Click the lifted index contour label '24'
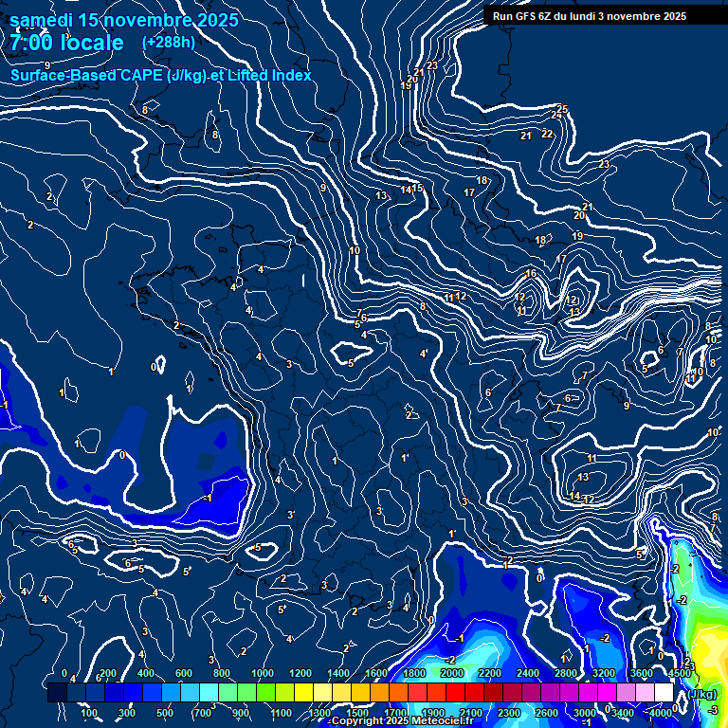The height and width of the screenshot is (728, 728). [556, 115]
